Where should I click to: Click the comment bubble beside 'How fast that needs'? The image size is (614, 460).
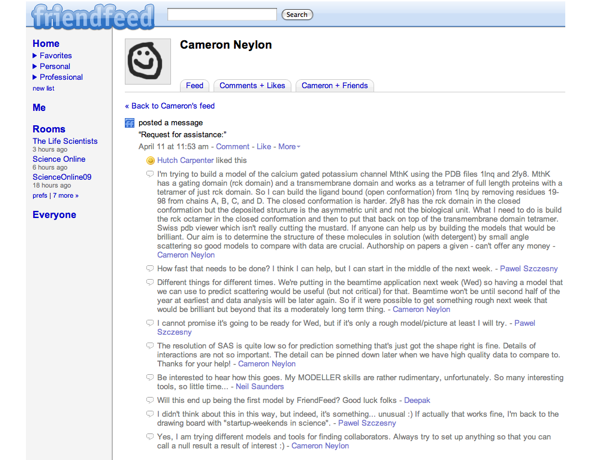coord(150,269)
